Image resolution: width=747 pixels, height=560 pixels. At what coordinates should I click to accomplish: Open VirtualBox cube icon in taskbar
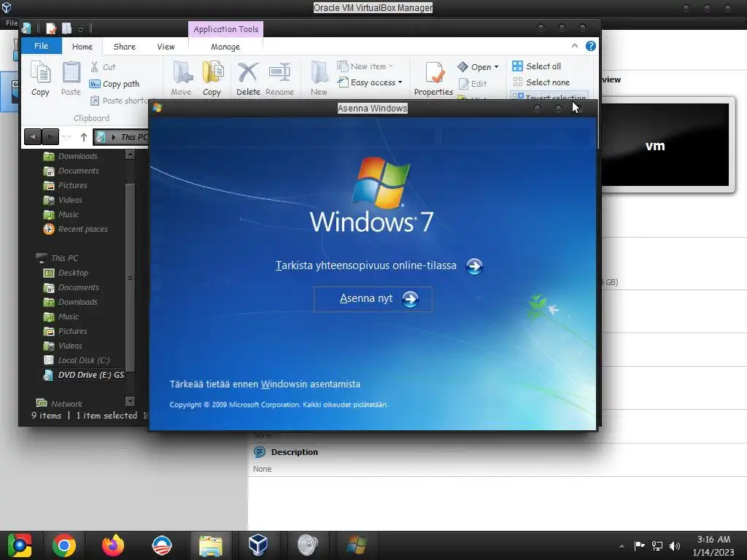click(258, 545)
